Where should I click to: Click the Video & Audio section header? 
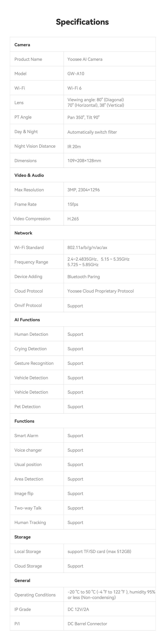(29, 175)
